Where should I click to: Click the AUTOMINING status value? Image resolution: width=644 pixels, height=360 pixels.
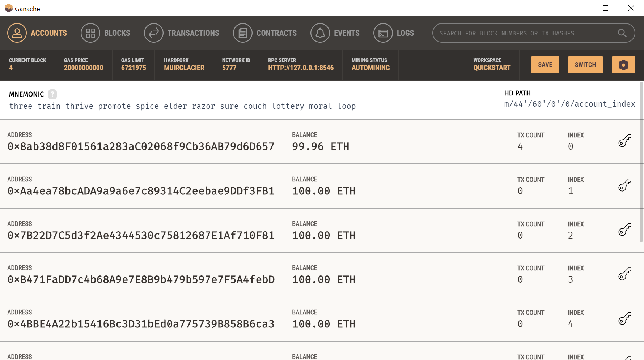click(370, 68)
